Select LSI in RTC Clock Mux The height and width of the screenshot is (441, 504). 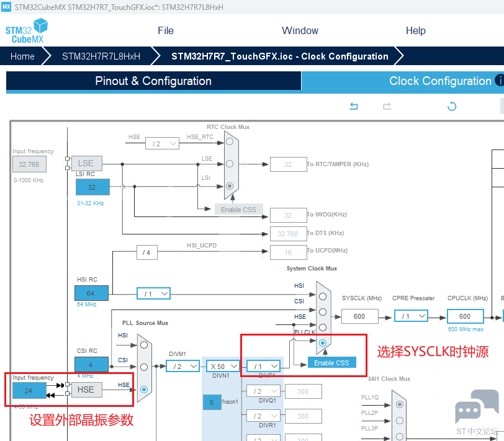(x=230, y=186)
